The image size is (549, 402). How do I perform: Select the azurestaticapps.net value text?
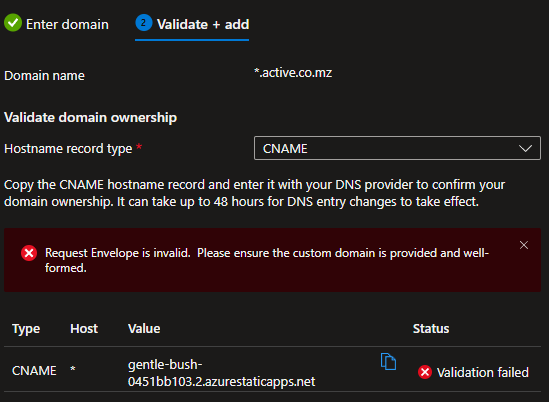point(221,373)
